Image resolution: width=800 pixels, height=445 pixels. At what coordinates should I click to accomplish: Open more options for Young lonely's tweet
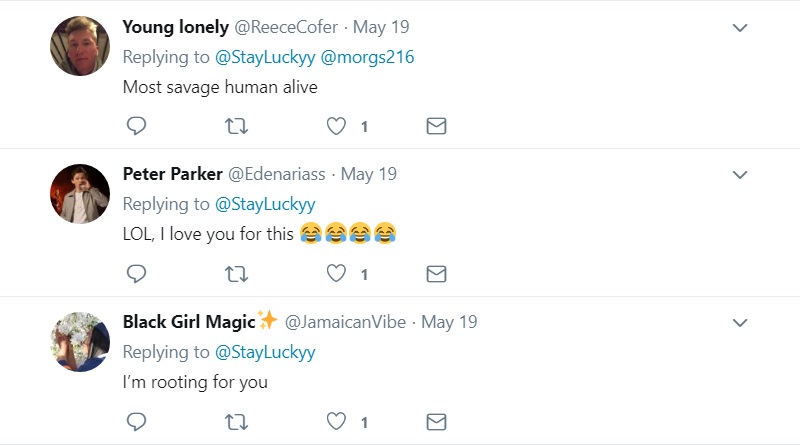pyautogui.click(x=740, y=28)
